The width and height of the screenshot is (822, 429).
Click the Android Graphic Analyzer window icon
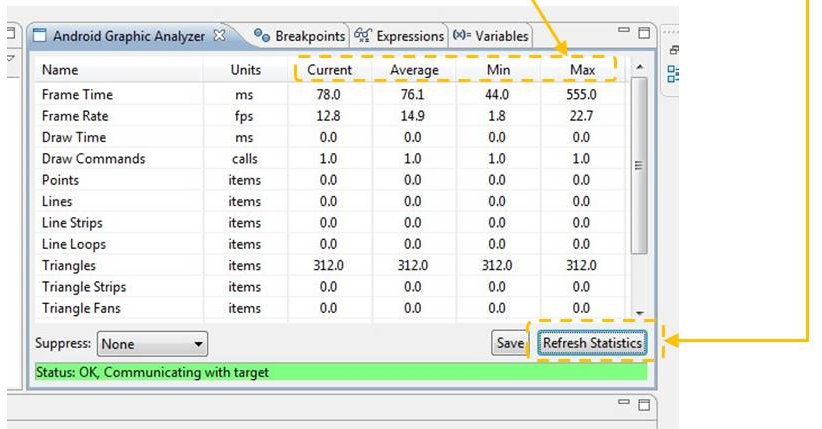tap(40, 36)
